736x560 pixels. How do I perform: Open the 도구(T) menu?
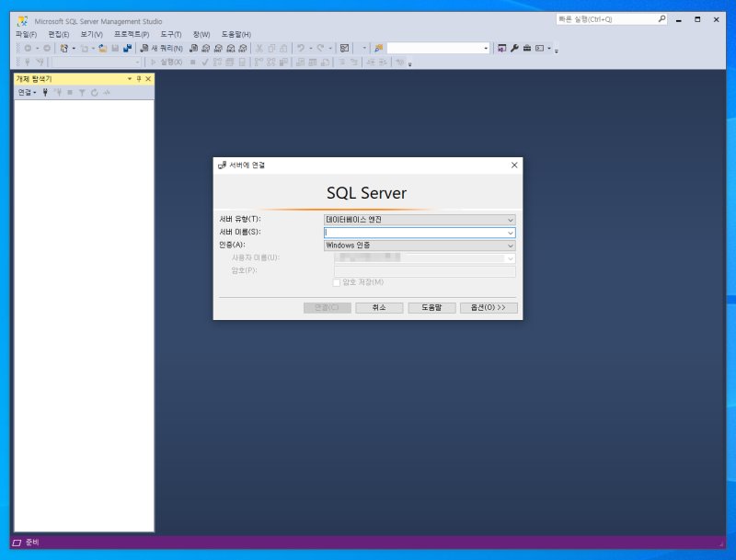pyautogui.click(x=171, y=34)
